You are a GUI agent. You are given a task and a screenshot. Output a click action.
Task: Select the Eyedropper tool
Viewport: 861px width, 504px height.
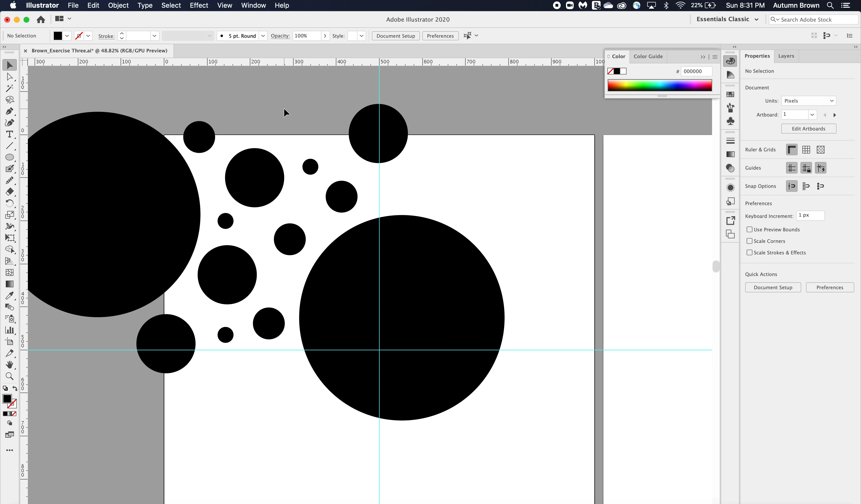coord(10,295)
